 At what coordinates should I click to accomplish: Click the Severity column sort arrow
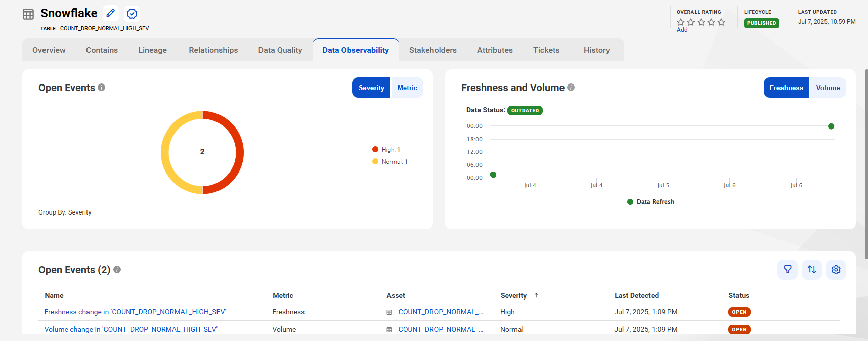coord(536,295)
